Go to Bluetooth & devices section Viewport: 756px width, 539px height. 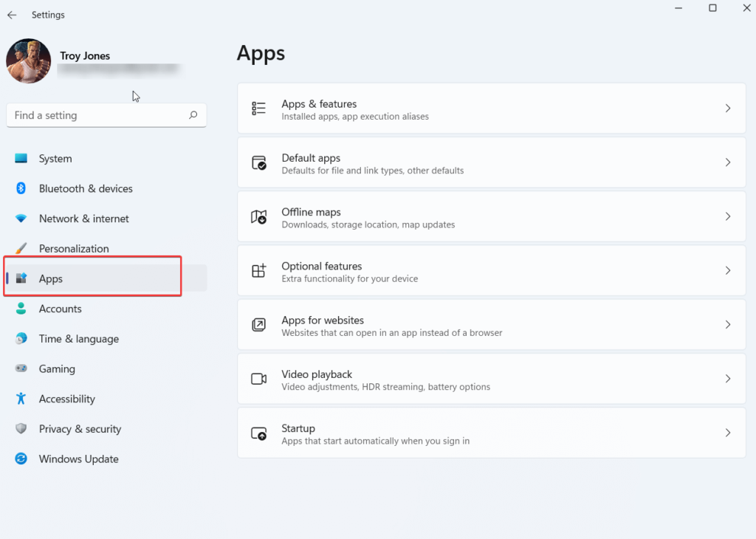pos(106,188)
